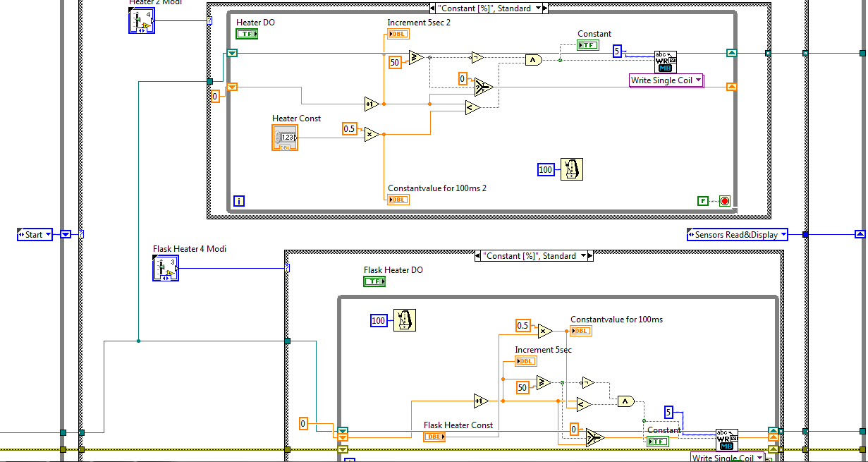The image size is (868, 462).
Task: Select the Not node in Heater DO loop
Action: pos(477,57)
